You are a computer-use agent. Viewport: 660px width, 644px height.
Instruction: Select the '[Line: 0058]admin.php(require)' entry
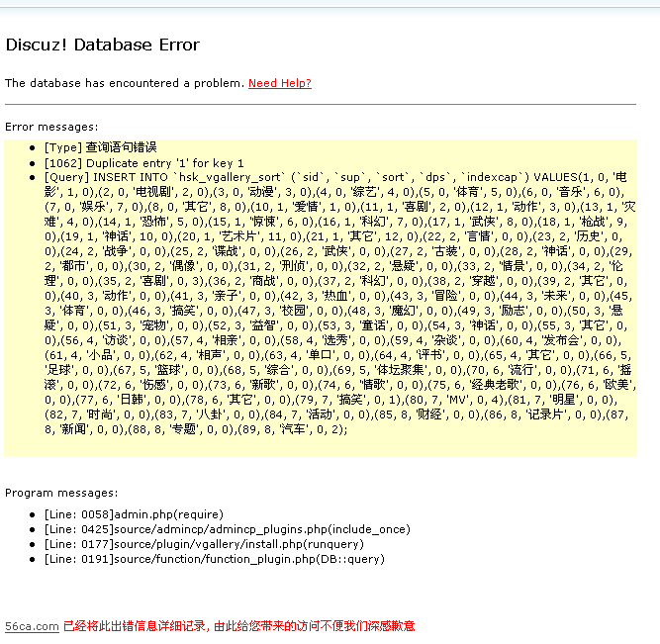(x=134, y=514)
